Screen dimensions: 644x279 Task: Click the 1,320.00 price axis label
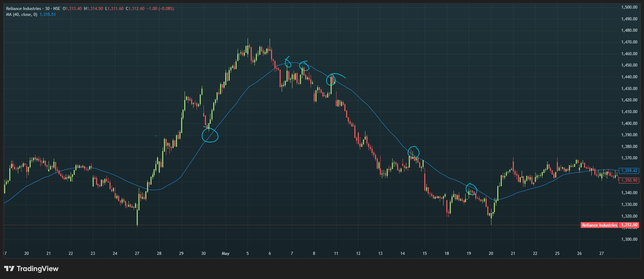629,216
